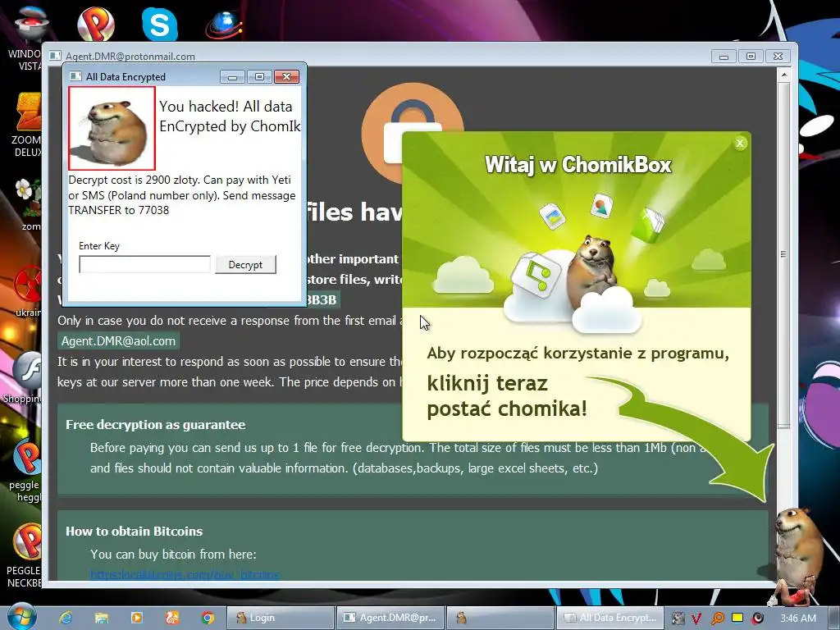Image resolution: width=840 pixels, height=630 pixels.
Task: Minimize the Agent.DMR@protonmail.com window
Action: point(724,57)
